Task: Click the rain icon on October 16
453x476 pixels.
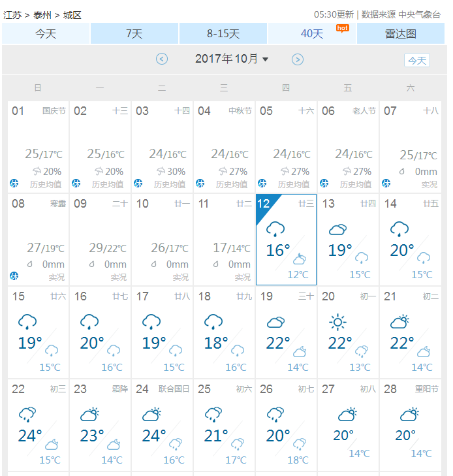Action: pos(89,322)
